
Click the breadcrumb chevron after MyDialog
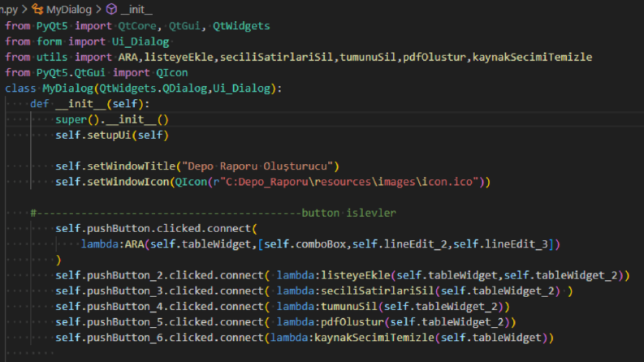pyautogui.click(x=98, y=9)
